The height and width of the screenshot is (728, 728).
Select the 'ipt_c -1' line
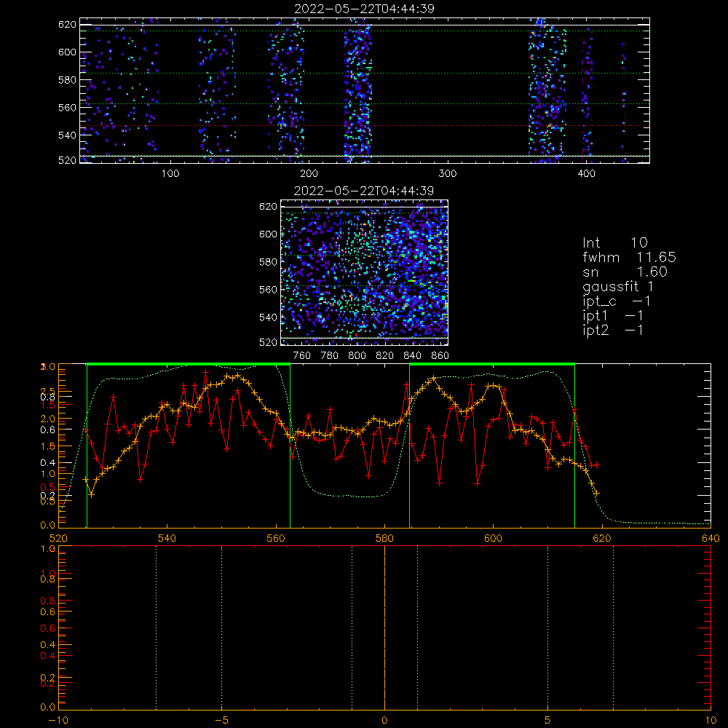coord(617,301)
